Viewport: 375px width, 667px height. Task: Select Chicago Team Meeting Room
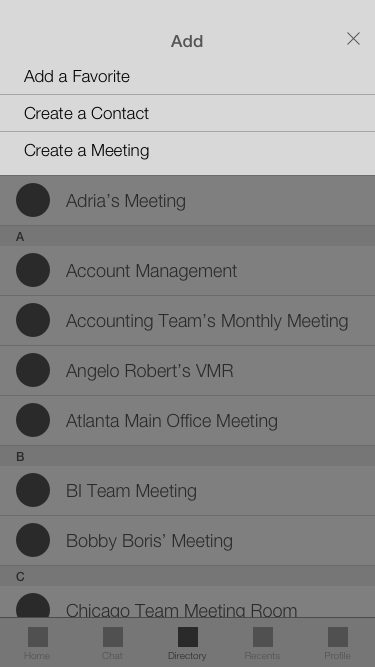188,601
